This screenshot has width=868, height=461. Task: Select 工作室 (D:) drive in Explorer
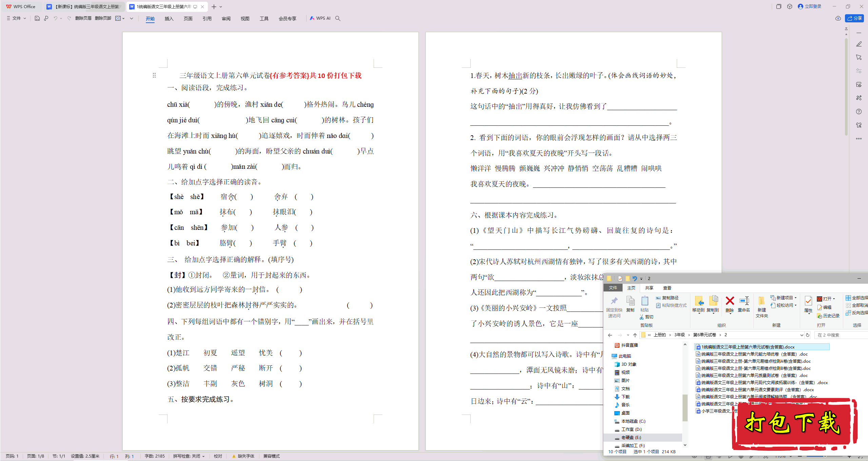pos(628,429)
